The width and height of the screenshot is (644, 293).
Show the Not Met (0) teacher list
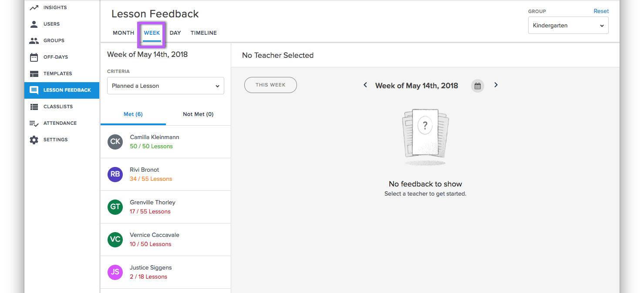coord(198,114)
